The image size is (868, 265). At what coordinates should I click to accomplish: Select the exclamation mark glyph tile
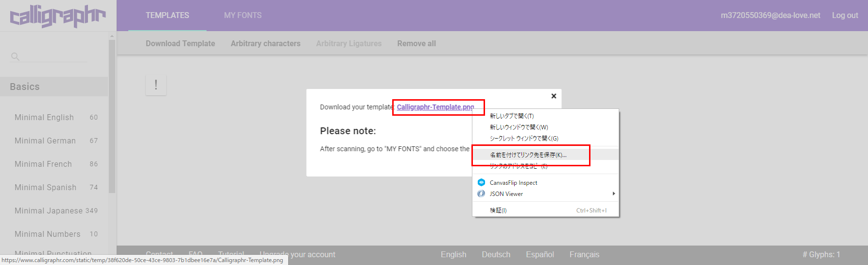(156, 85)
